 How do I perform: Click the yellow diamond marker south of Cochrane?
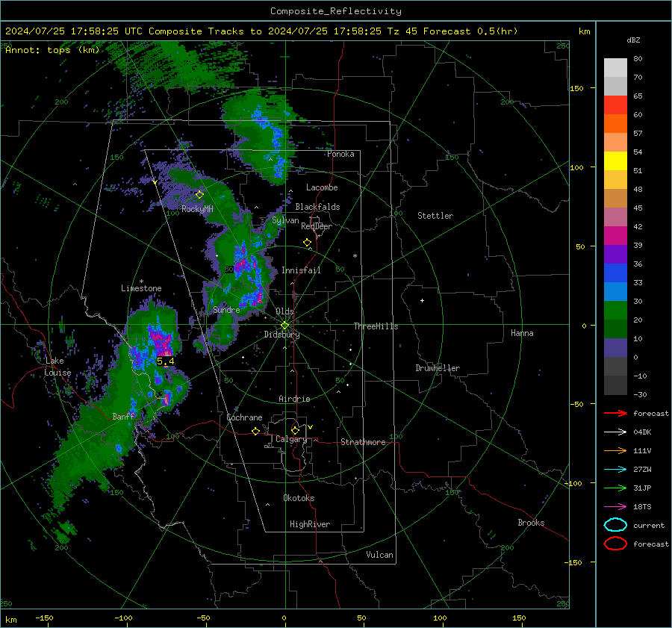pos(256,431)
